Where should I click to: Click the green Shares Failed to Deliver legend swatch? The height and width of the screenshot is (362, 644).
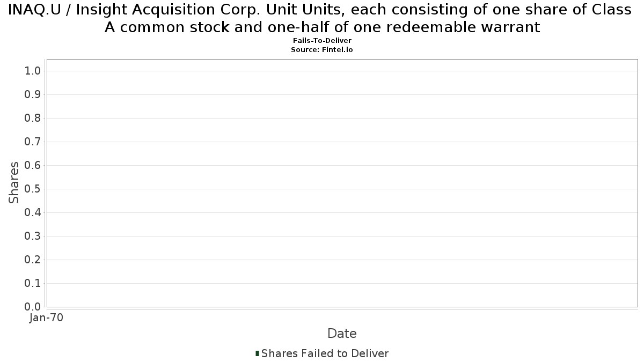[x=257, y=353]
